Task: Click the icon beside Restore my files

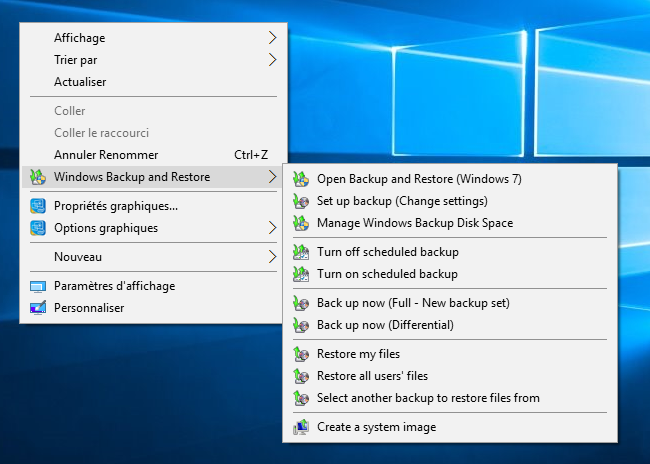Action: pyautogui.click(x=301, y=354)
